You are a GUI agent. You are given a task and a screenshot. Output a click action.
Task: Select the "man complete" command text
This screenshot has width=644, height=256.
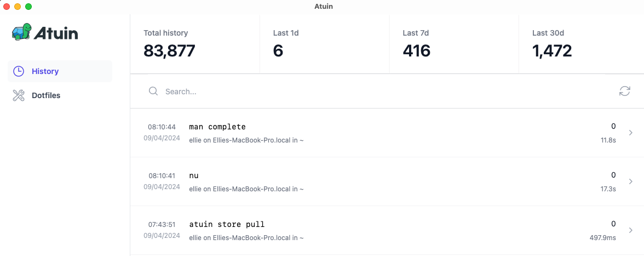coord(217,127)
